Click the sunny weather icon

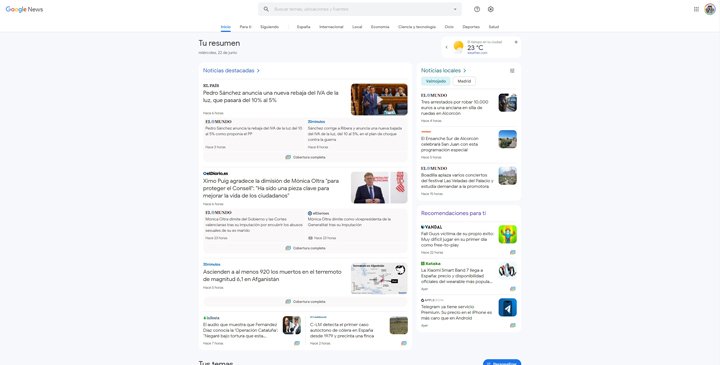tap(458, 46)
